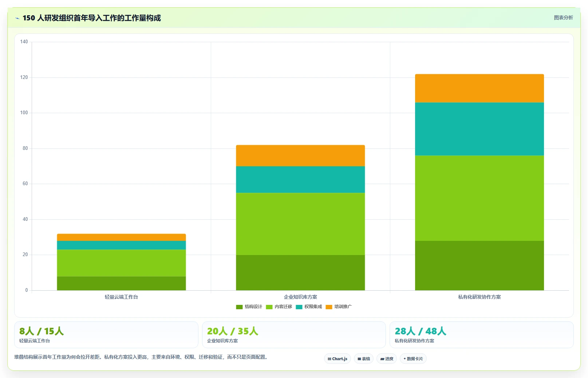
Task: Click the teal 权限集成 segment of 企业知识库方案 bar
Action: [x=300, y=180]
